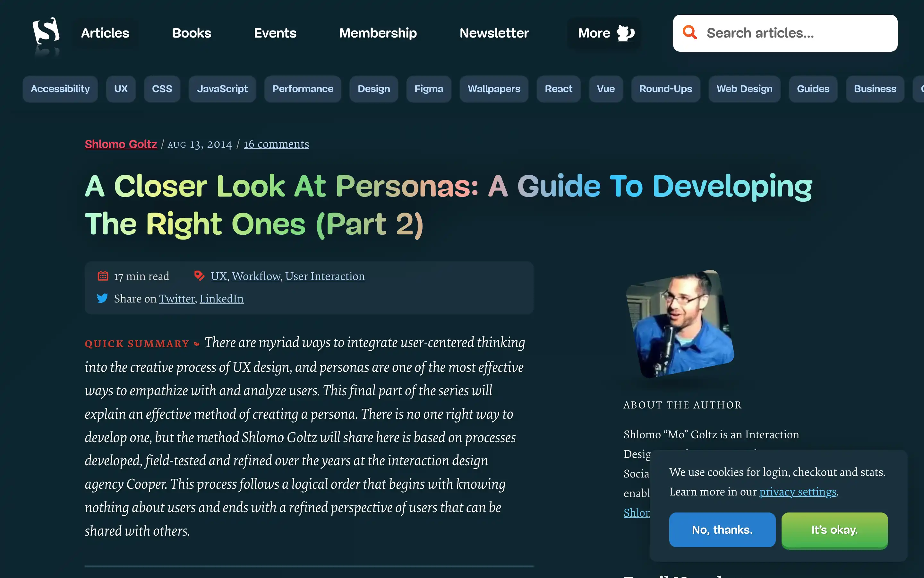The width and height of the screenshot is (924, 578).
Task: Click the calendar icon by 17 min read
Action: 103,276
